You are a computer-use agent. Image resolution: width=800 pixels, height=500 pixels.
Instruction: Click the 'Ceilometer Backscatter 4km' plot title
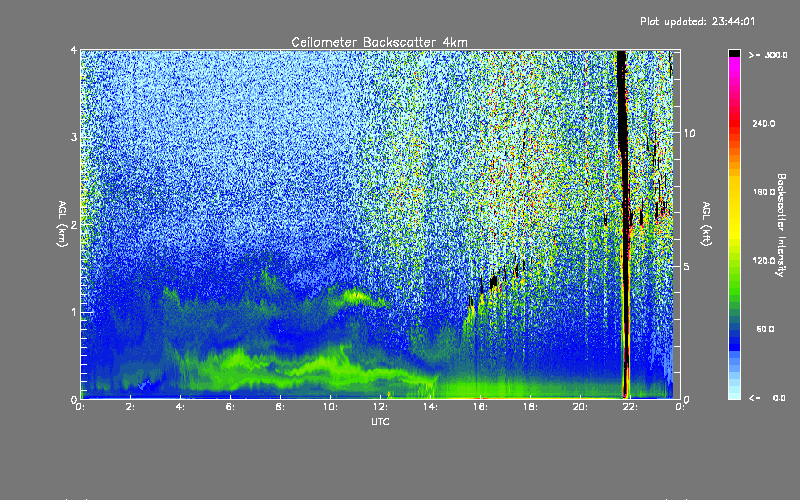[379, 42]
